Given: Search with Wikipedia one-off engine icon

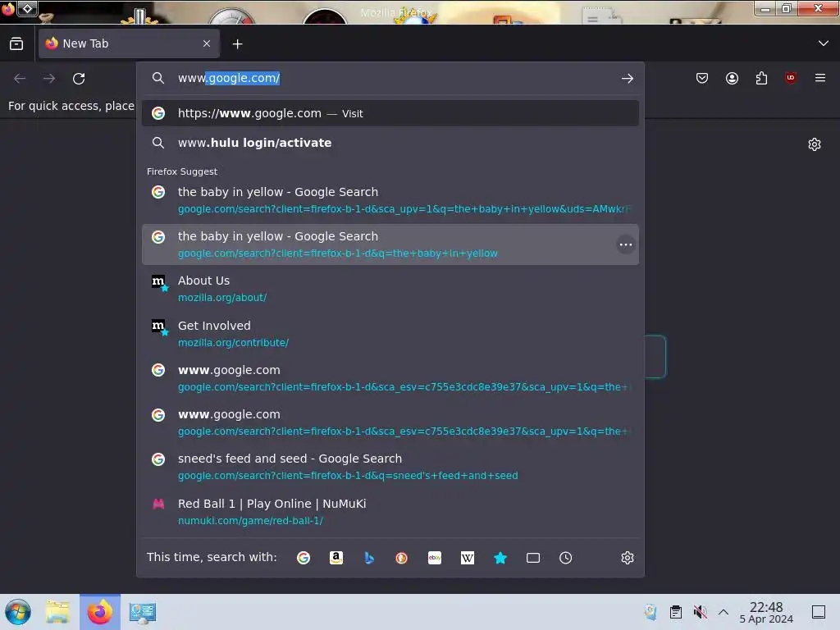Looking at the screenshot, I should tap(467, 558).
